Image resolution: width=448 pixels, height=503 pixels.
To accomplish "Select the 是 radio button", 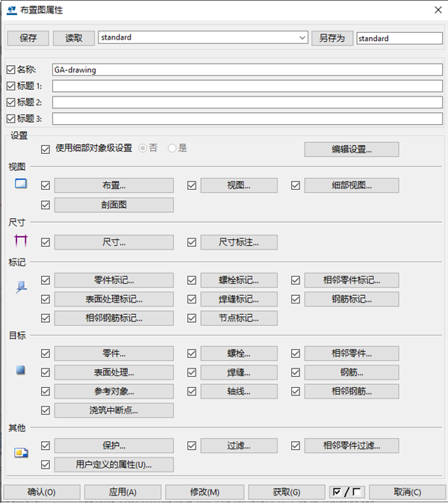I will (172, 148).
